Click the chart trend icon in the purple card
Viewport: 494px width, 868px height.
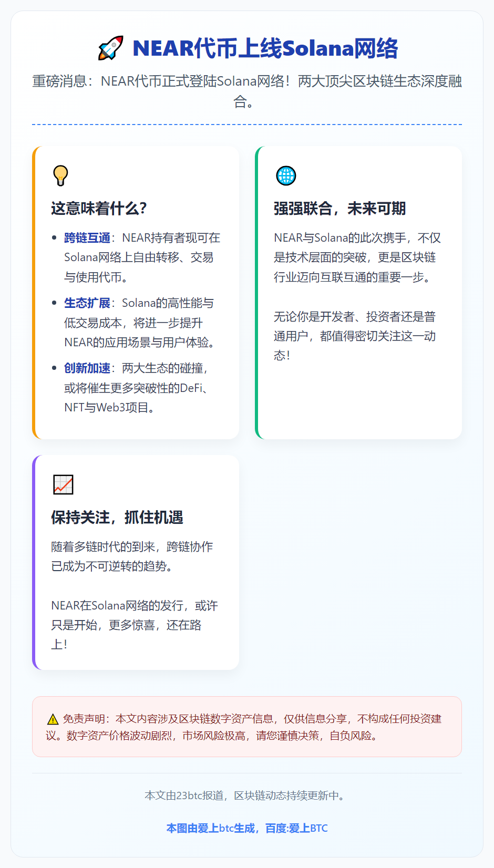[x=63, y=484]
